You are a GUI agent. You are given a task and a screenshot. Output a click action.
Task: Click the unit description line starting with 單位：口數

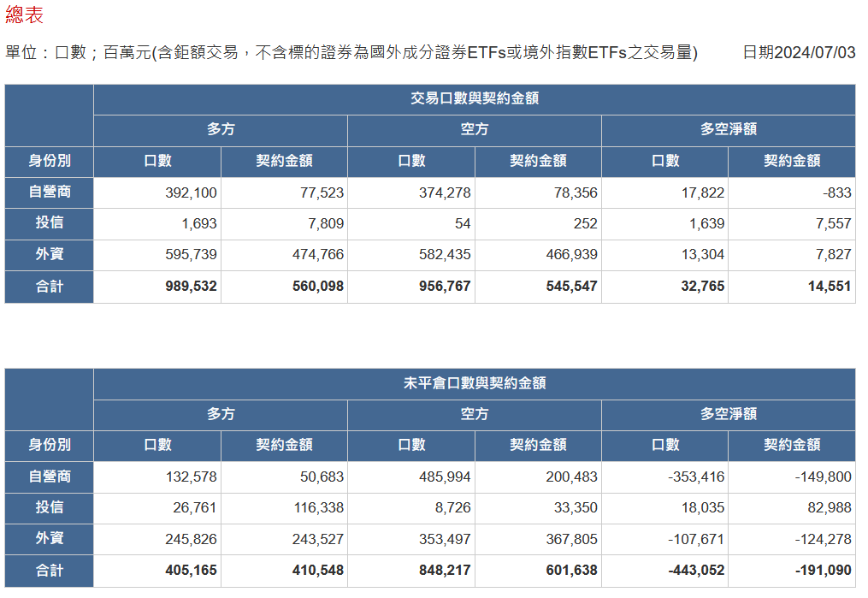click(x=351, y=52)
